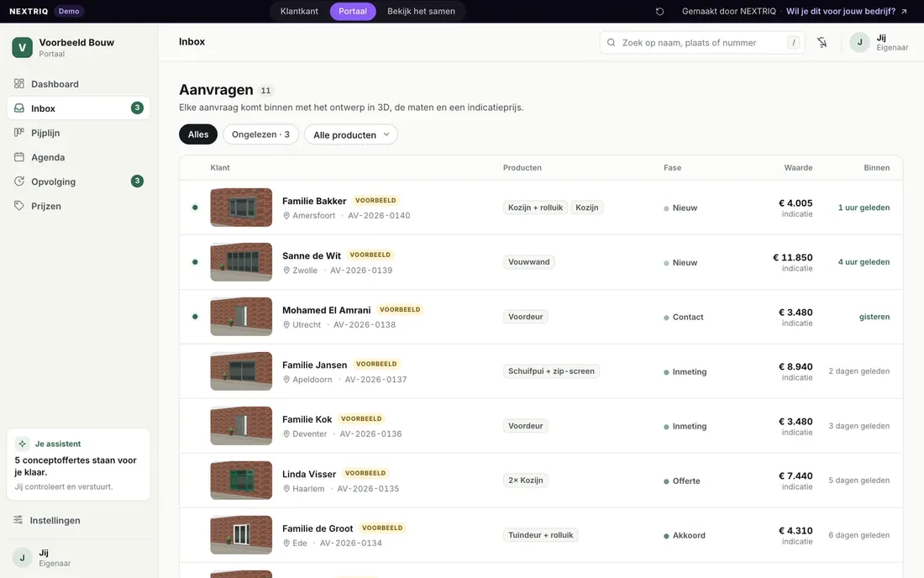Click the Binnen column header
The width and height of the screenshot is (924, 578).
coord(877,167)
